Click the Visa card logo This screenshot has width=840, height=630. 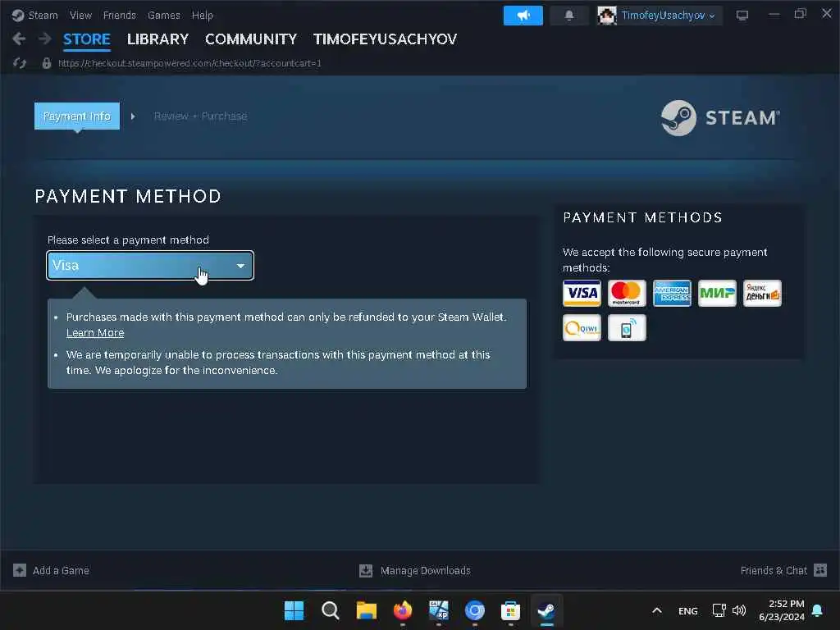pyautogui.click(x=582, y=293)
